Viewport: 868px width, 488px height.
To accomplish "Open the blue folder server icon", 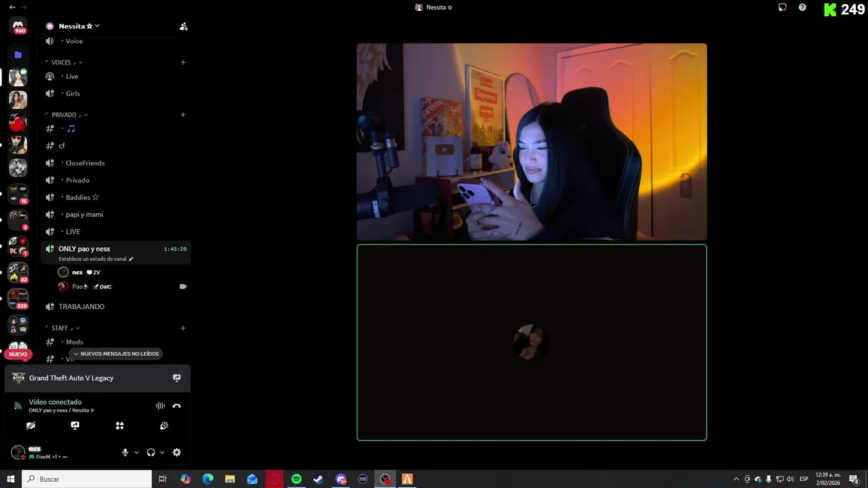I will [18, 55].
